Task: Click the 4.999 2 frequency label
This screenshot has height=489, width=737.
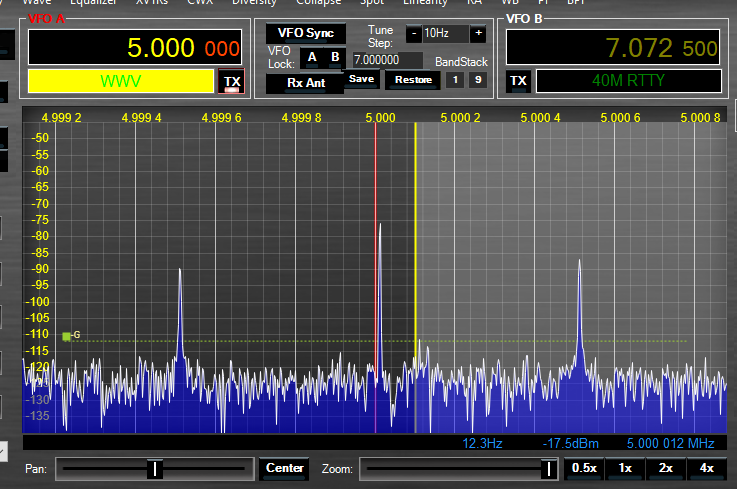Action: click(61, 118)
